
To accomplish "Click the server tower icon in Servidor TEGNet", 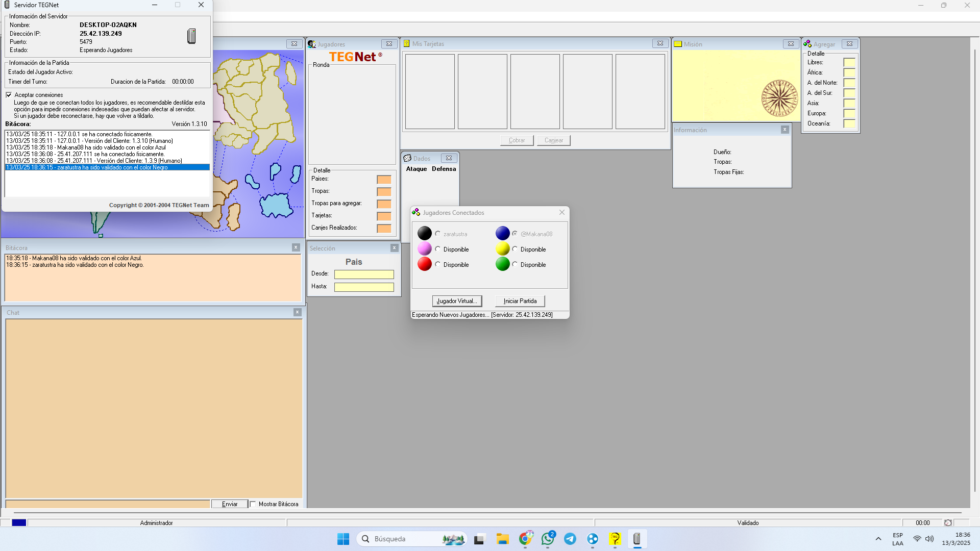I will (x=191, y=36).
